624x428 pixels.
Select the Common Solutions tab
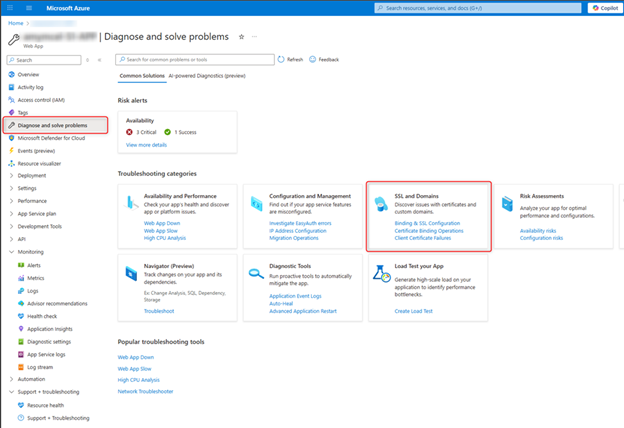tap(142, 76)
